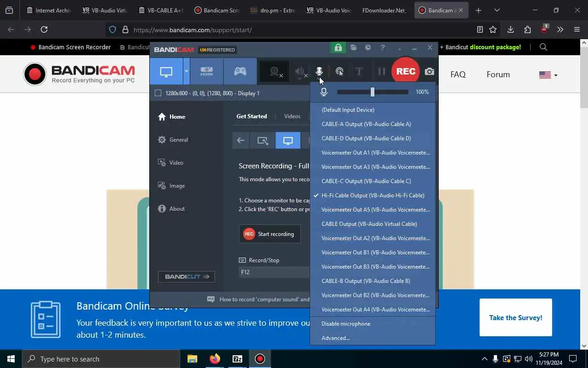Toggle speaker sound icon in toolbar
The width and height of the screenshot is (588, 368).
300,71
